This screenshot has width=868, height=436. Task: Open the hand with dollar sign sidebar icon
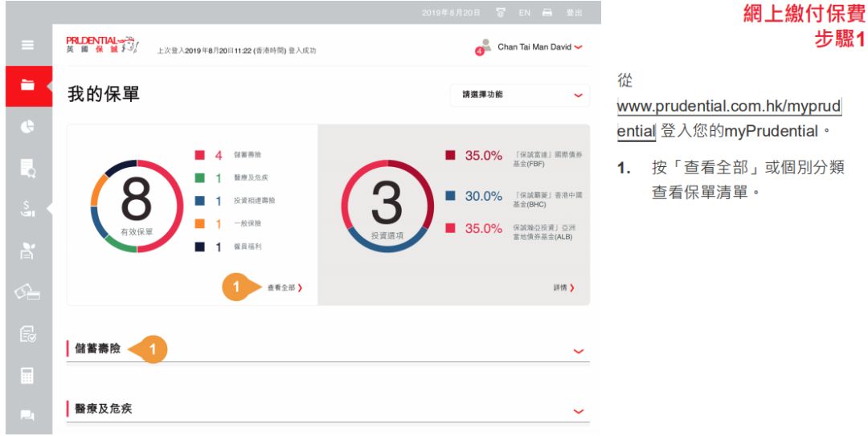(27, 209)
